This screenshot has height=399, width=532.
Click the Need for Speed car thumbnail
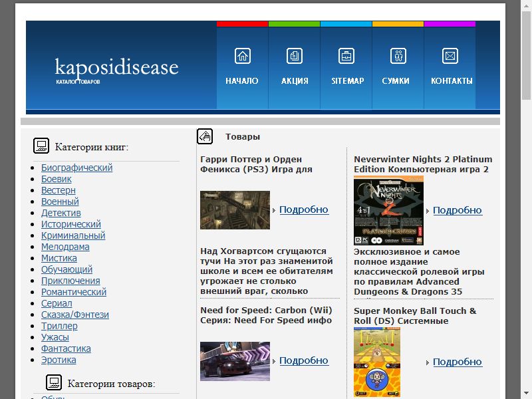coord(235,361)
